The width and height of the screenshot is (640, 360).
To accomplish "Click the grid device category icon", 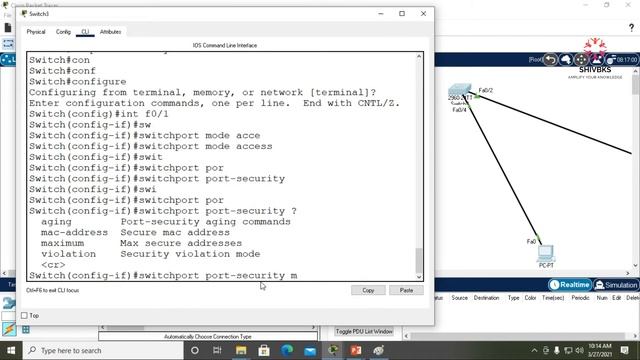I will click(x=26, y=329).
